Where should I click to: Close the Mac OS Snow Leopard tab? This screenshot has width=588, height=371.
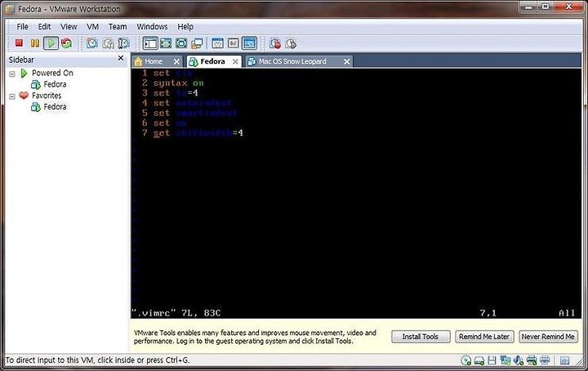click(x=347, y=61)
